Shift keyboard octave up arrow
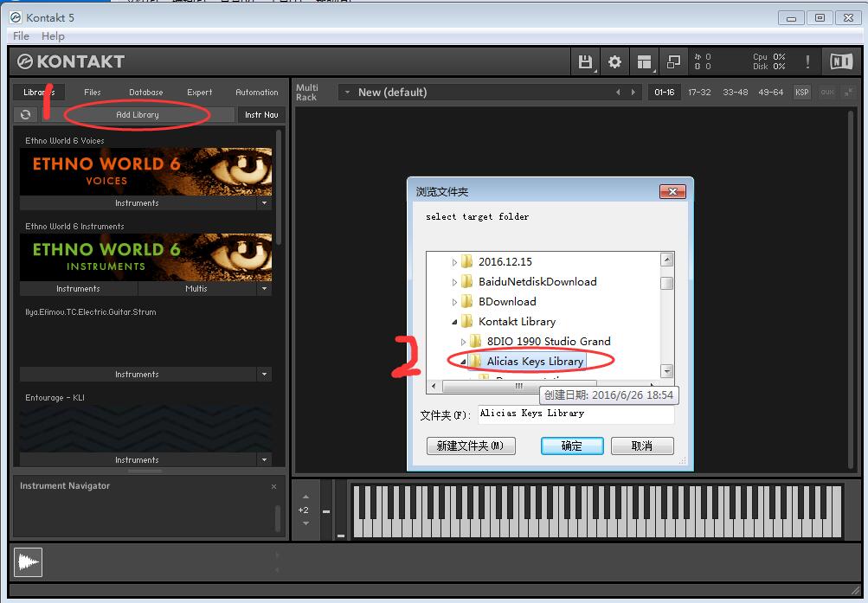868x603 pixels. coord(305,497)
